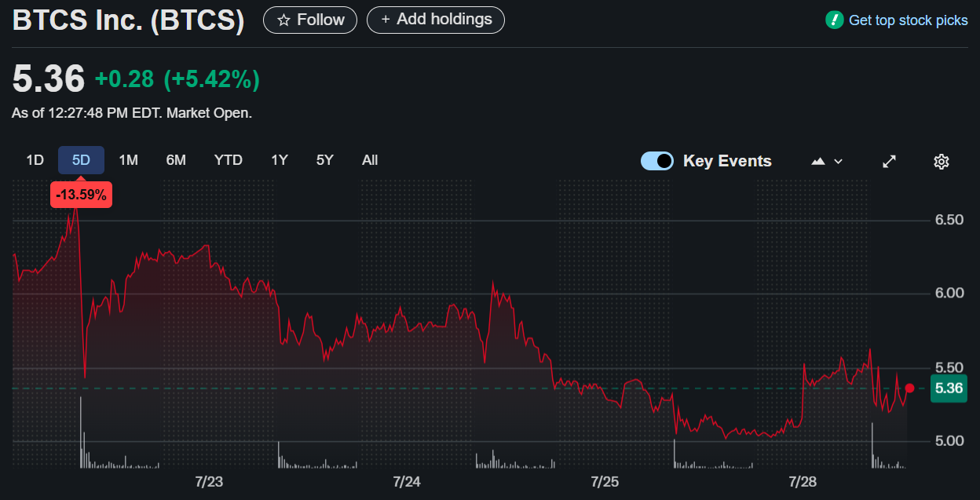Viewport: 980px width, 500px height.
Task: Click the 7/28 date axis label
Action: (803, 481)
